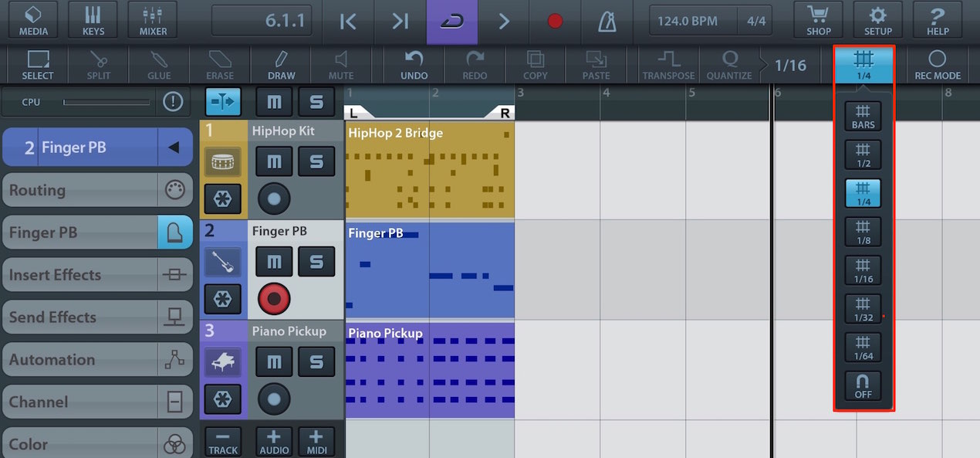The height and width of the screenshot is (458, 980).
Task: Choose the Erase tool
Action: (x=220, y=65)
